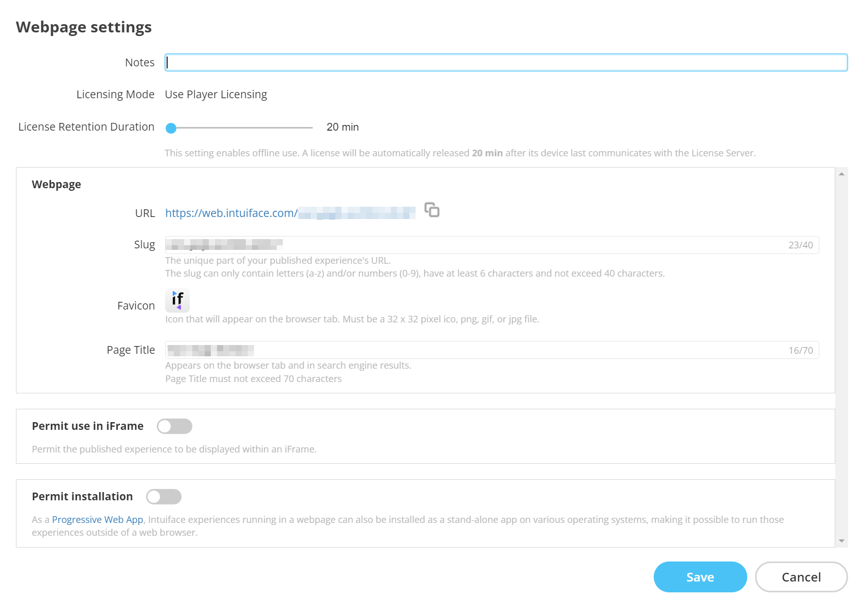Click the 20 min duration label
The image size is (863, 616).
[342, 127]
